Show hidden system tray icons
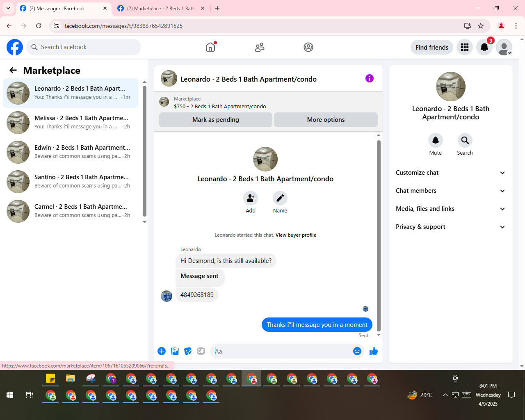Screen dimensions: 525x420 [x=445, y=395]
